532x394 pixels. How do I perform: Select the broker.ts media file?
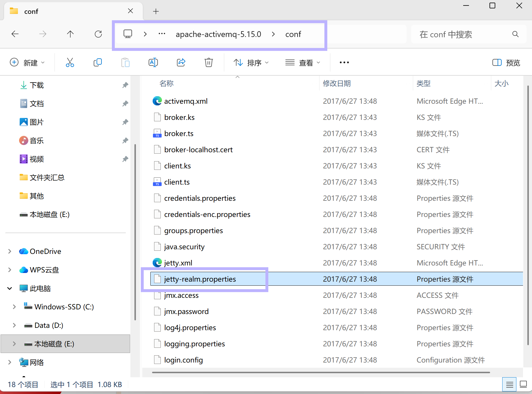pos(179,133)
